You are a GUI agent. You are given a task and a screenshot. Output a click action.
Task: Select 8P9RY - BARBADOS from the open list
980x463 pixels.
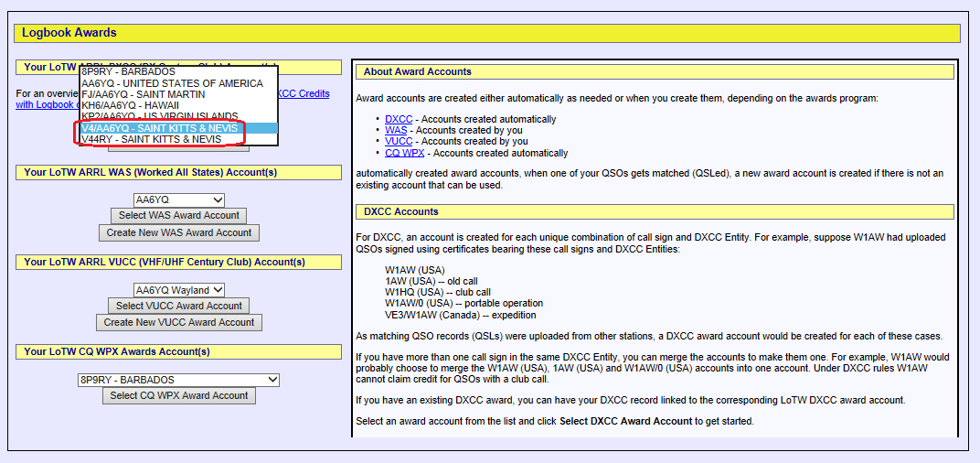(x=128, y=71)
